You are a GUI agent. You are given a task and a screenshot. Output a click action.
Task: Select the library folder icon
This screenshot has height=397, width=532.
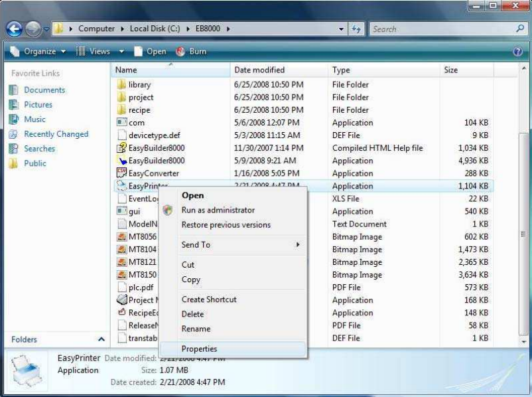121,84
